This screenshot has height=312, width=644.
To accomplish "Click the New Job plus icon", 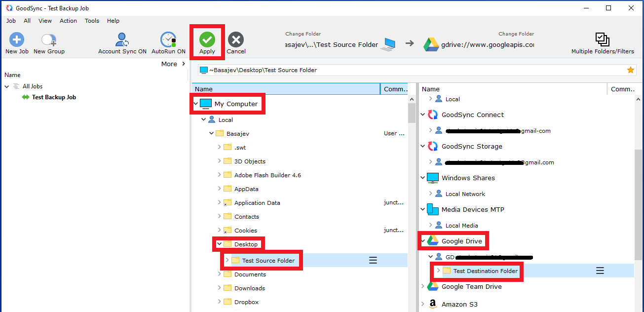I will [17, 40].
